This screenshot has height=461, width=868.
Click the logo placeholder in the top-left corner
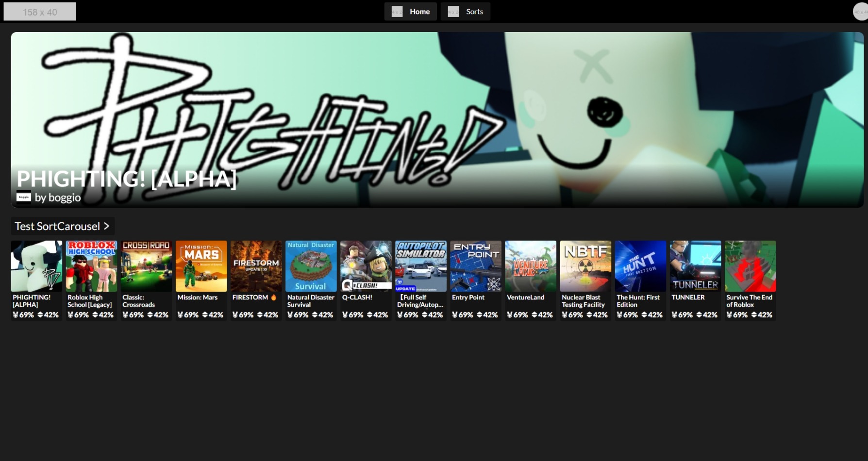[40, 12]
